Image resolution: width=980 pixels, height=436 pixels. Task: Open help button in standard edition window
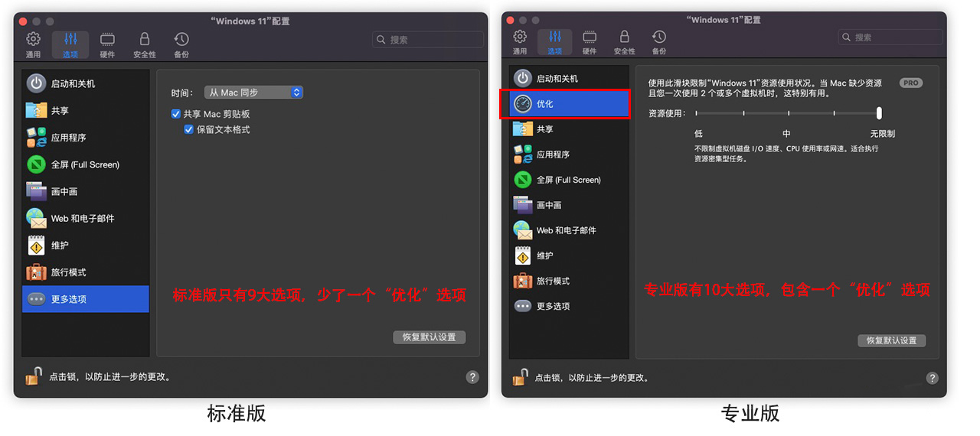click(472, 377)
